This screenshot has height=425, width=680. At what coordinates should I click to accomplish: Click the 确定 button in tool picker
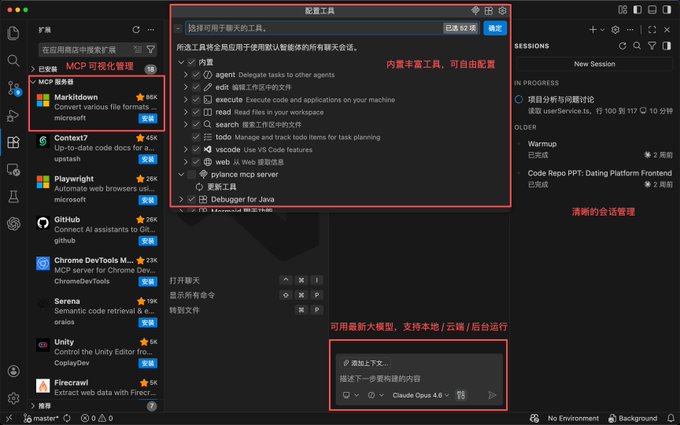[x=494, y=29]
